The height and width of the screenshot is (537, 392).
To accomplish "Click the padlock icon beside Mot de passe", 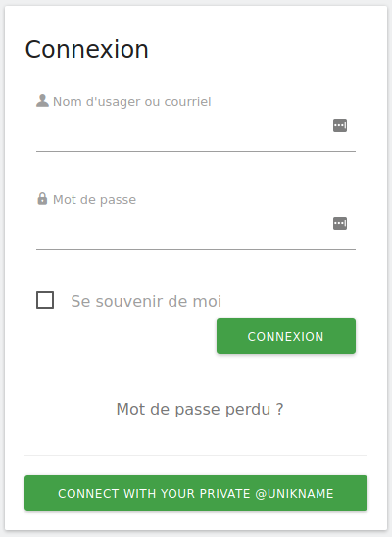I will [x=42, y=199].
